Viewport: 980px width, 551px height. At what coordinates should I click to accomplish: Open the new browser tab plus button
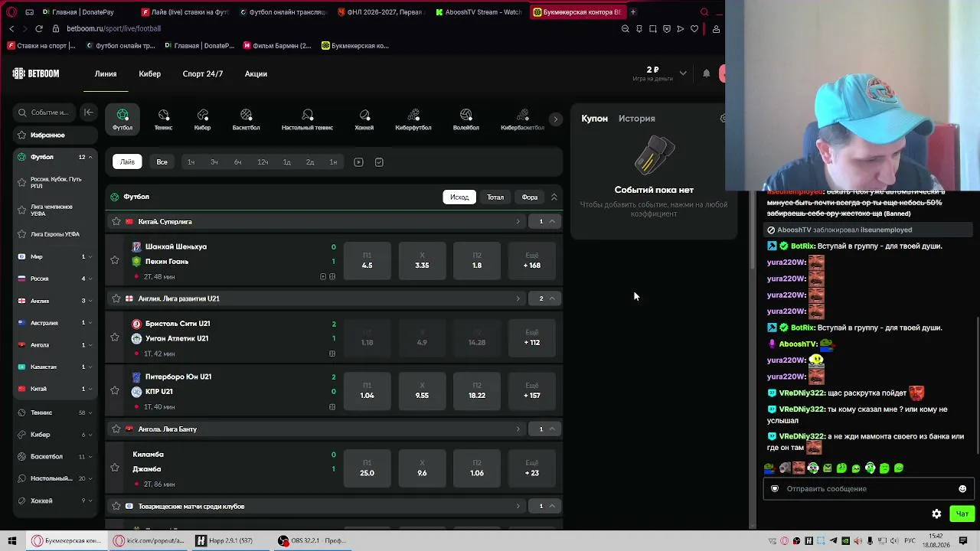pos(633,12)
